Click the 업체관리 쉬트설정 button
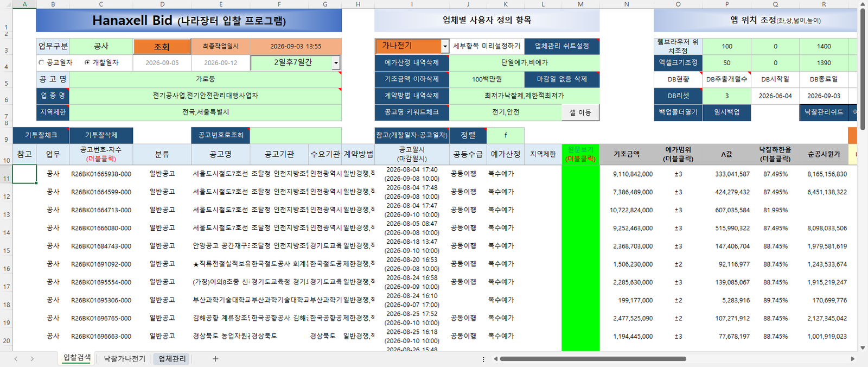This screenshot has width=868, height=367. 562,46
